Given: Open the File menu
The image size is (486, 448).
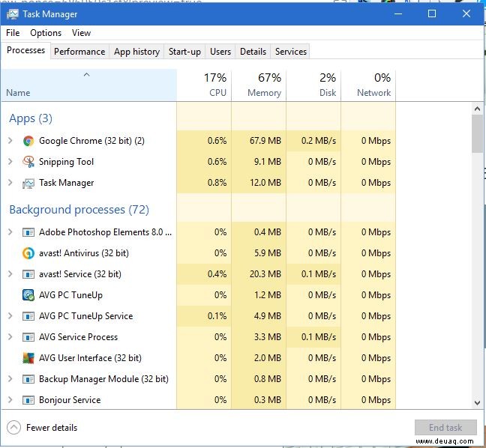Looking at the screenshot, I should tap(13, 33).
